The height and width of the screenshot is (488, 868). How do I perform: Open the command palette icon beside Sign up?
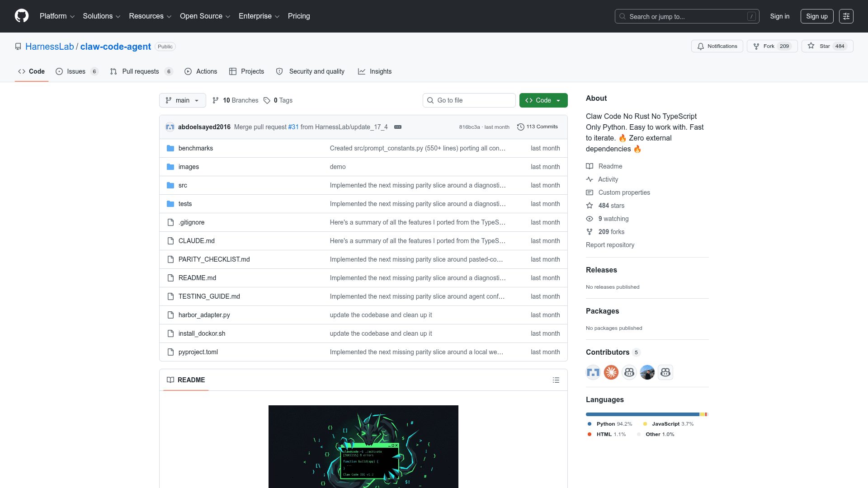click(846, 16)
